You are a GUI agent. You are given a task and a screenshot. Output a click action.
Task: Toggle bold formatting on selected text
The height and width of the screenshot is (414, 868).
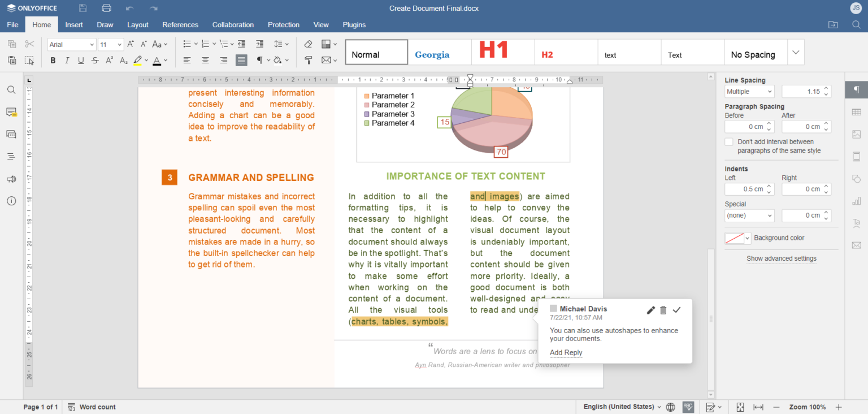click(x=53, y=60)
